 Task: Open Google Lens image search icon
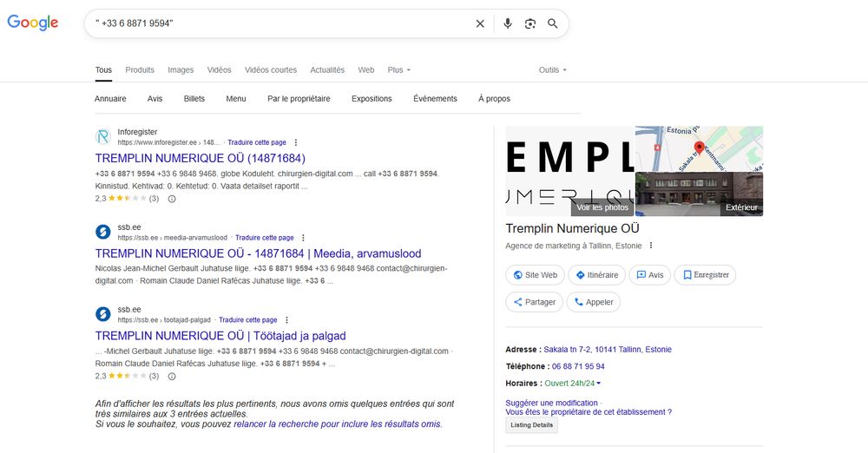click(x=530, y=23)
